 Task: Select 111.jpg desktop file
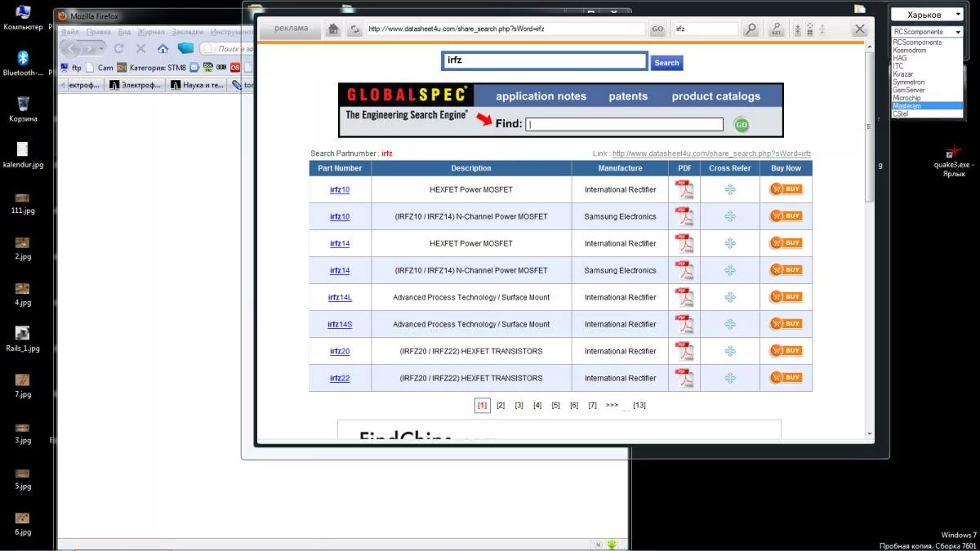tap(23, 203)
